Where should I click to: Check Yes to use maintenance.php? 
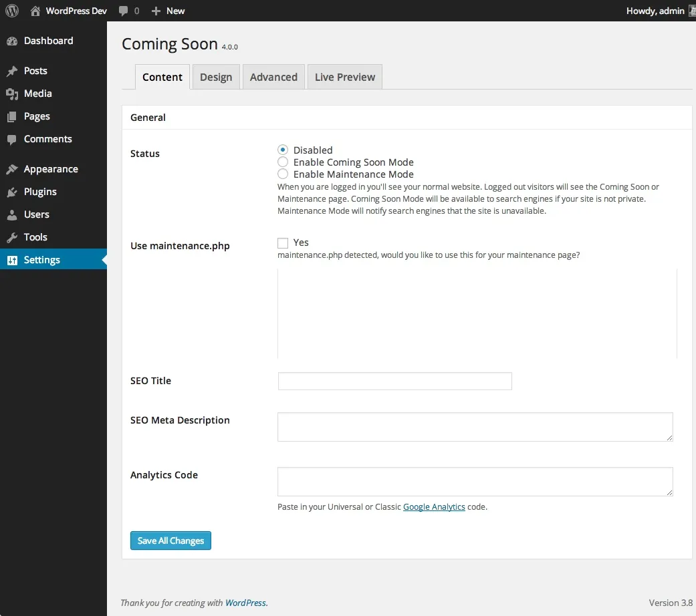(283, 243)
